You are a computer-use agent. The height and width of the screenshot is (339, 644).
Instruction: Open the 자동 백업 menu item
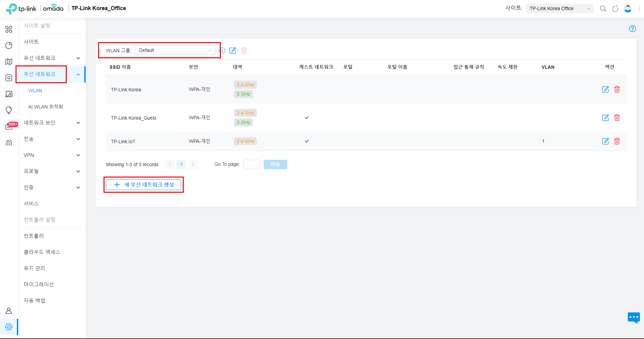coord(34,301)
